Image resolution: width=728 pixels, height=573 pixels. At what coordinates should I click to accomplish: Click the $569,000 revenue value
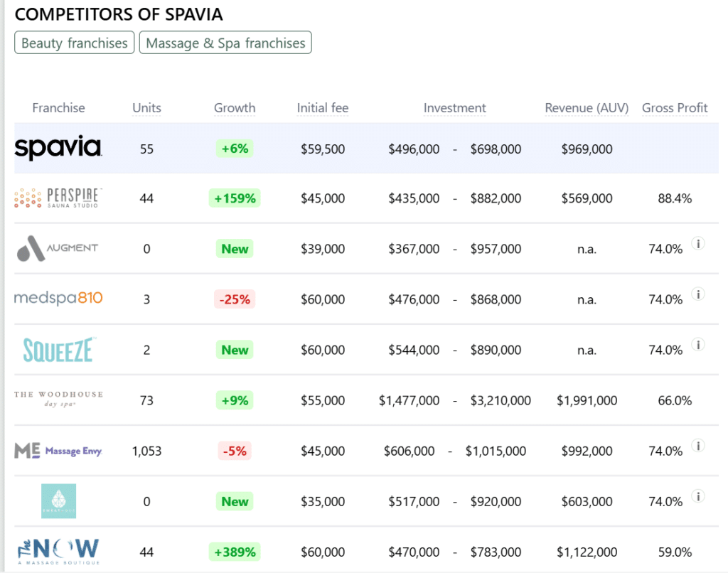587,199
